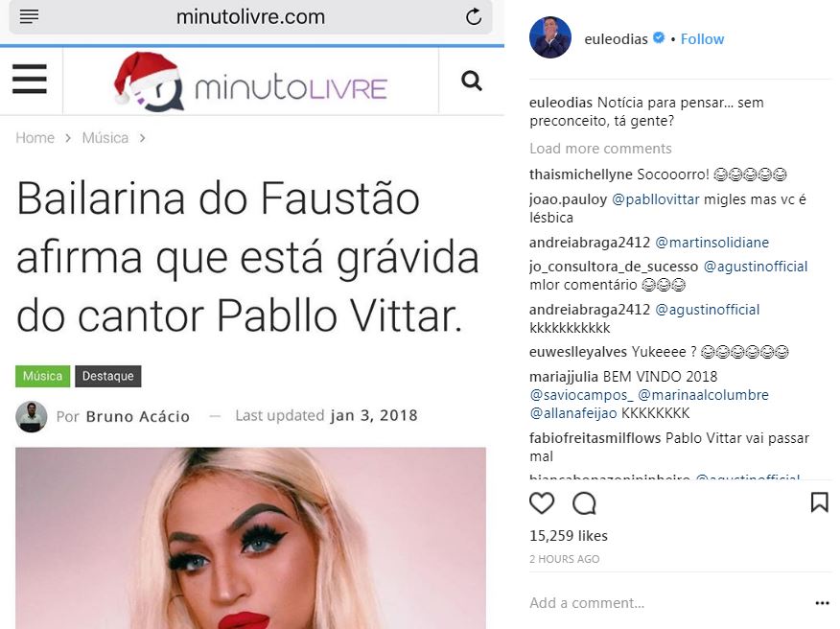Follow the euleodias account
Image resolution: width=840 pixels, height=629 pixels.
click(x=702, y=39)
